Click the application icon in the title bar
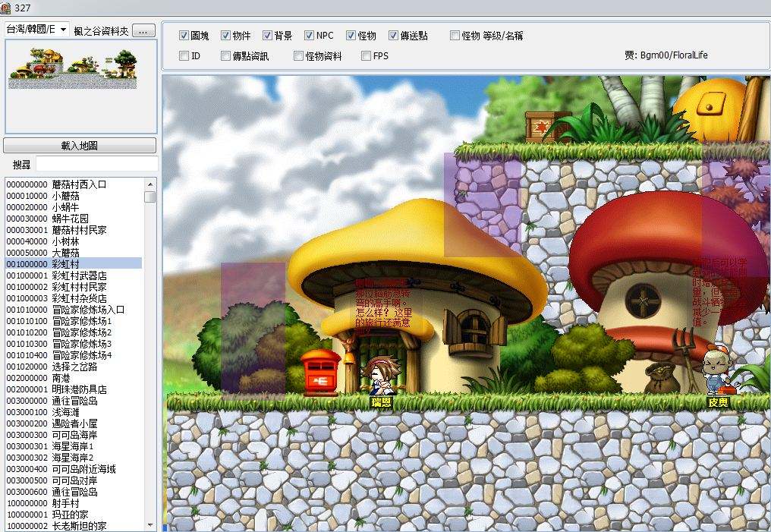The height and width of the screenshot is (532, 771). tap(7, 8)
